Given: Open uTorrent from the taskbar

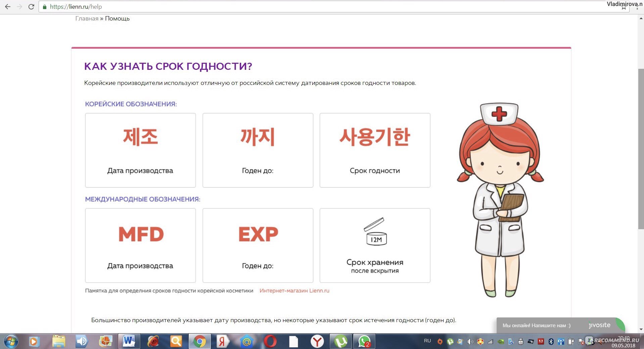Looking at the screenshot, I should (x=341, y=341).
